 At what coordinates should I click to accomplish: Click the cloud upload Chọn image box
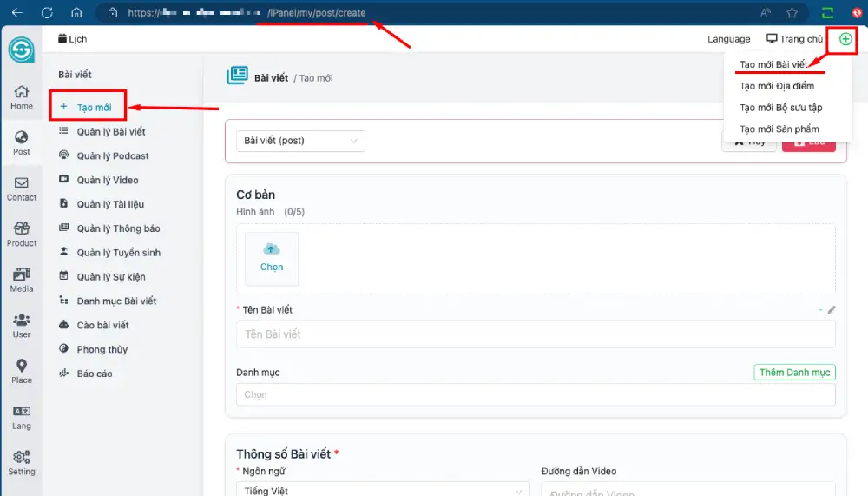pos(272,258)
